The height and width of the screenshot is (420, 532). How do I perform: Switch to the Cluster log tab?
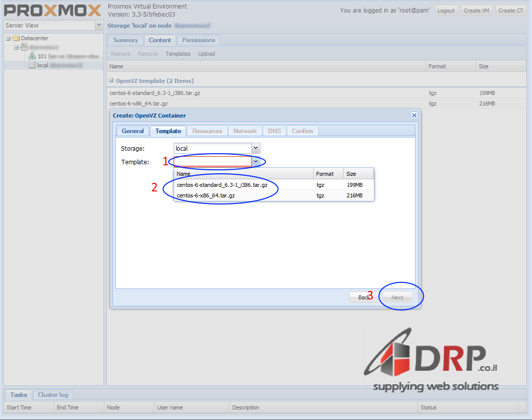click(x=53, y=395)
